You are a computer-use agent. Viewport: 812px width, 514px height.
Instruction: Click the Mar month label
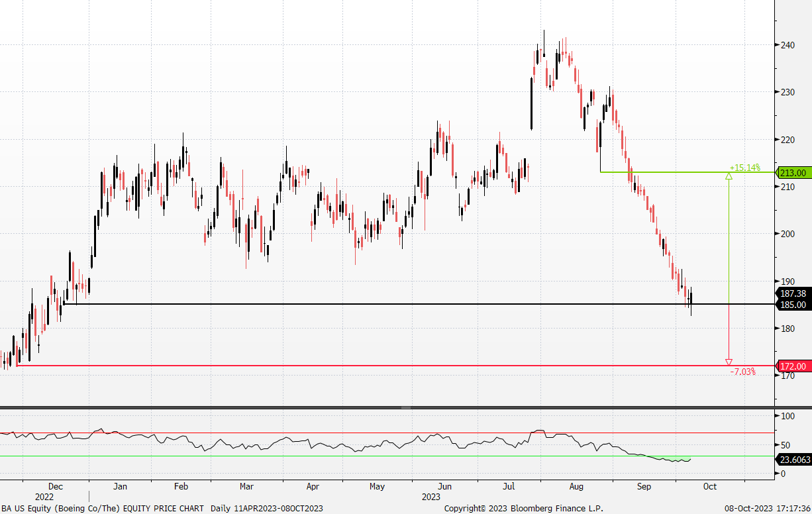click(x=246, y=487)
